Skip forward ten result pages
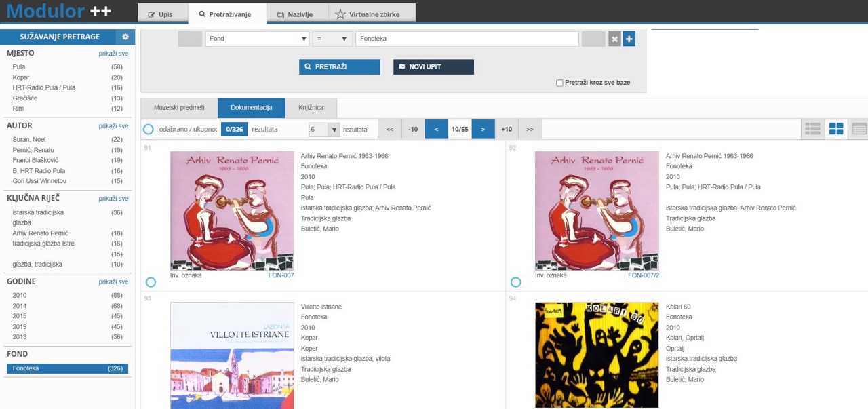 [x=507, y=129]
